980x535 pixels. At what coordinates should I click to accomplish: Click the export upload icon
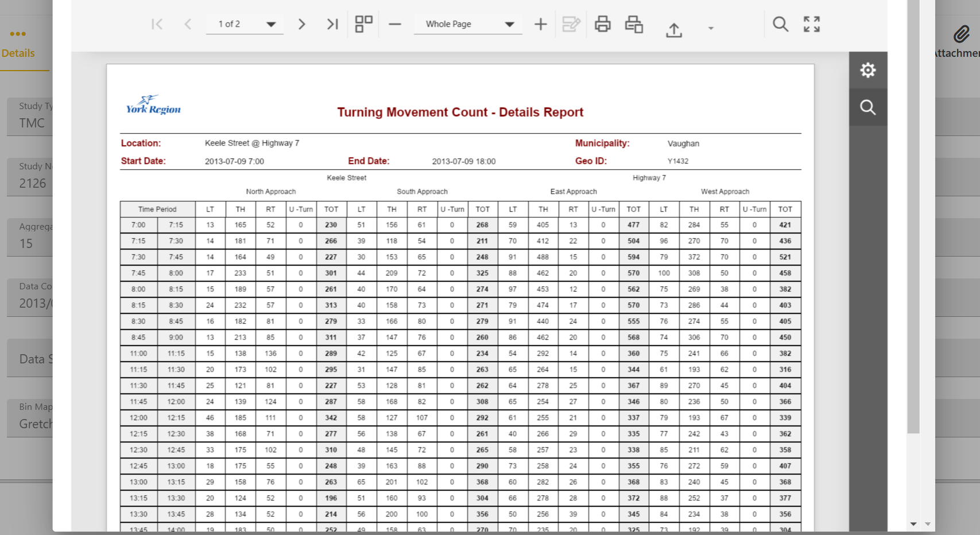[674, 29]
